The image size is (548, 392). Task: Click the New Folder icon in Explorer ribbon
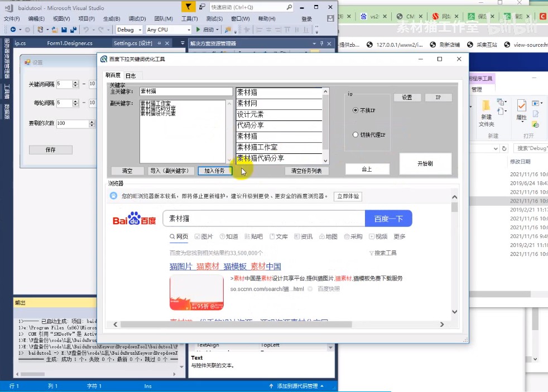486,105
